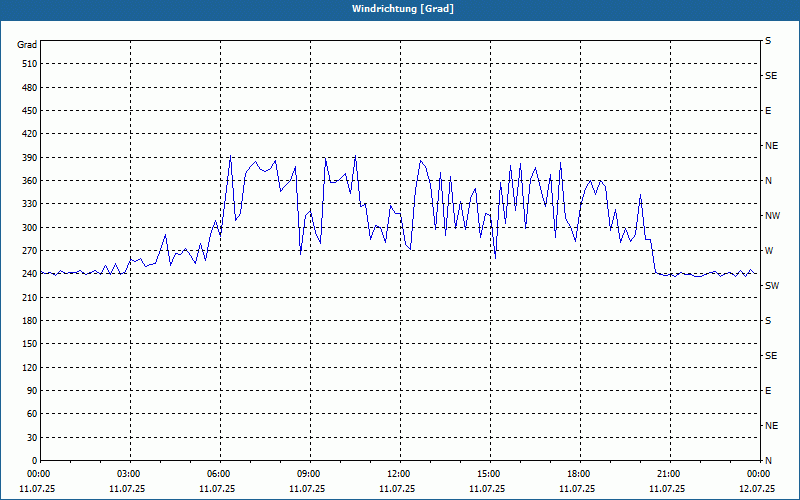Click the SW compass label
This screenshot has height=500, width=800.
coord(772,286)
